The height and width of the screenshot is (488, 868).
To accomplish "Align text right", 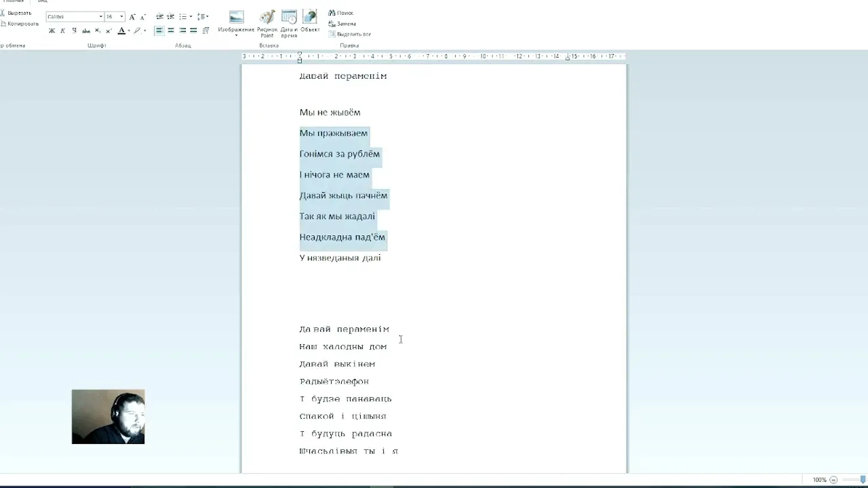I will click(182, 30).
